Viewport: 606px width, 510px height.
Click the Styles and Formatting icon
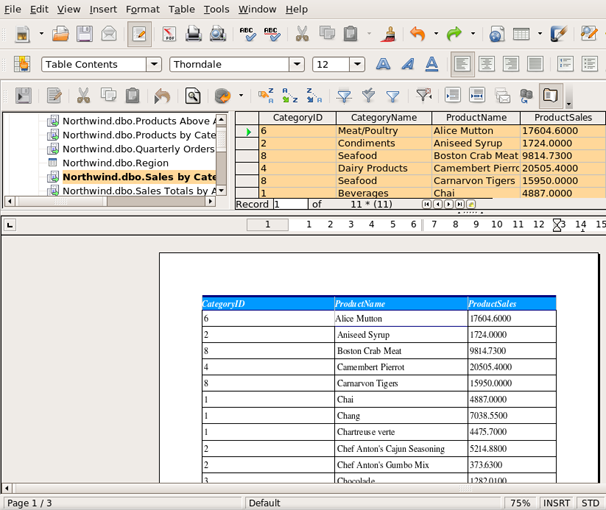(x=22, y=64)
